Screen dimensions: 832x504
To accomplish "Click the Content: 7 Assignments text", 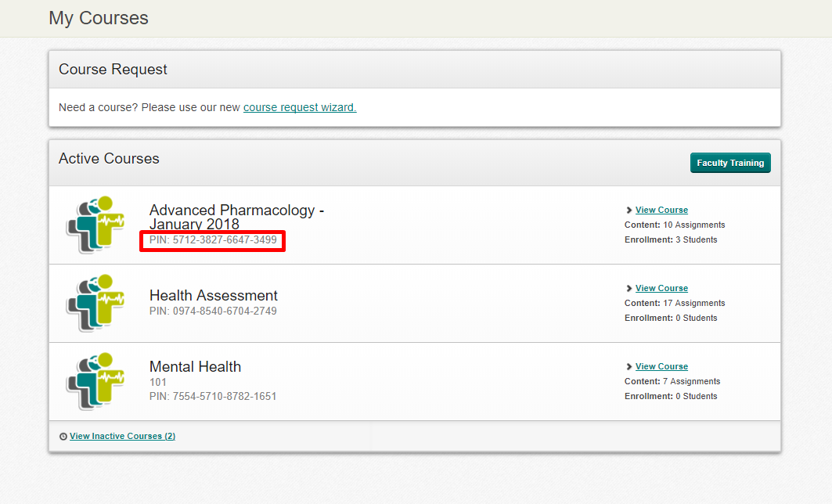I will point(672,381).
